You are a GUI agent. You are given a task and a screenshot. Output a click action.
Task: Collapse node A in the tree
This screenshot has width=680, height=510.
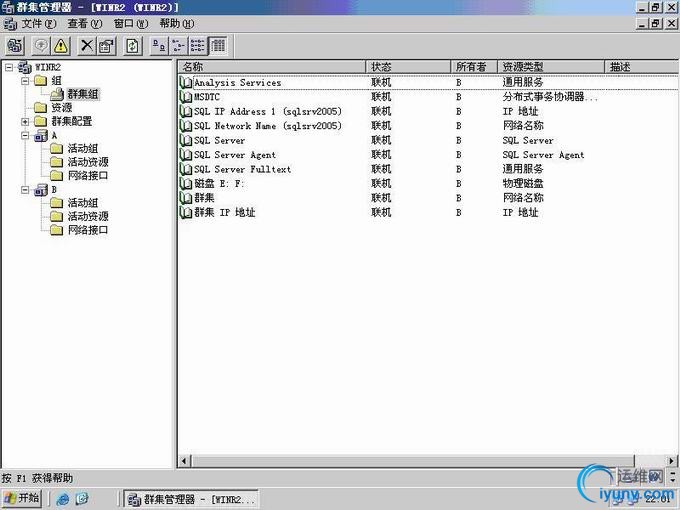pos(25,136)
